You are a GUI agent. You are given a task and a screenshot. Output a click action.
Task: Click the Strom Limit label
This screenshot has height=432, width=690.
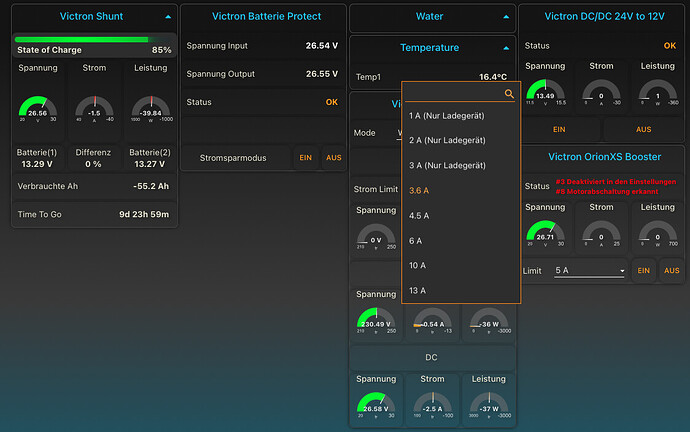(x=376, y=189)
